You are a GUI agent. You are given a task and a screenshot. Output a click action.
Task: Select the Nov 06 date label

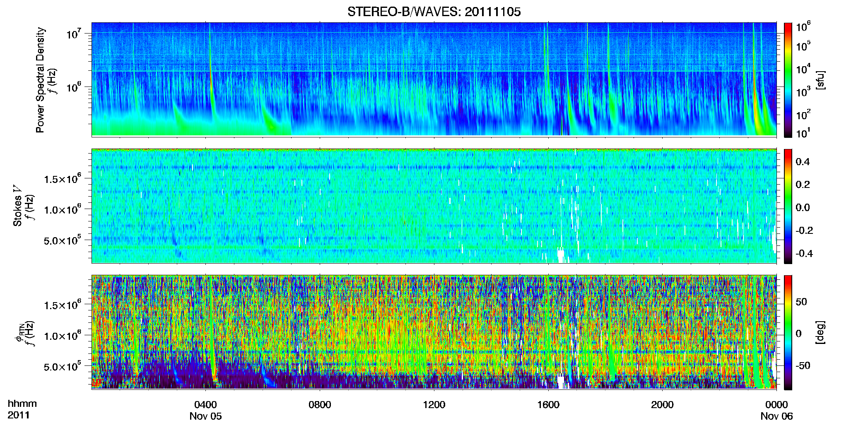(776, 416)
